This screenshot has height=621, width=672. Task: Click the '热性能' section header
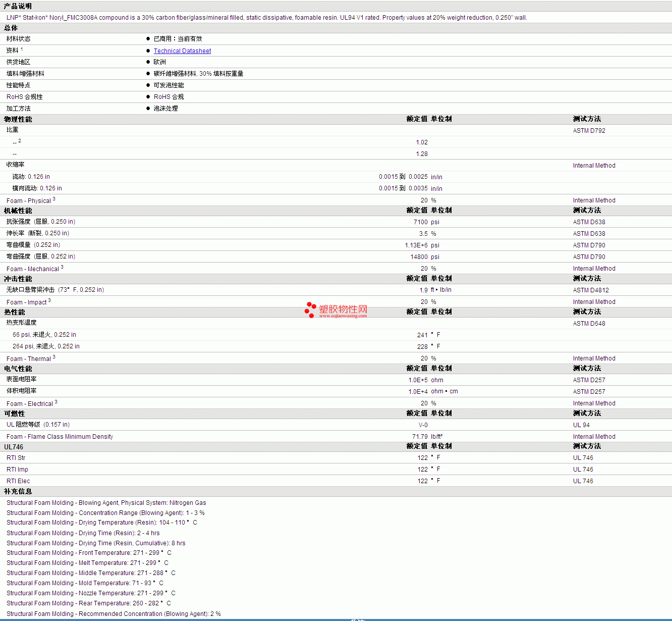pos(15,312)
